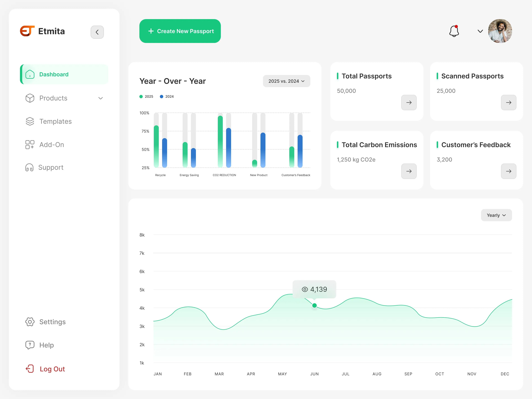This screenshot has width=532, height=399.
Task: Click the Log Out icon
Action: point(30,369)
